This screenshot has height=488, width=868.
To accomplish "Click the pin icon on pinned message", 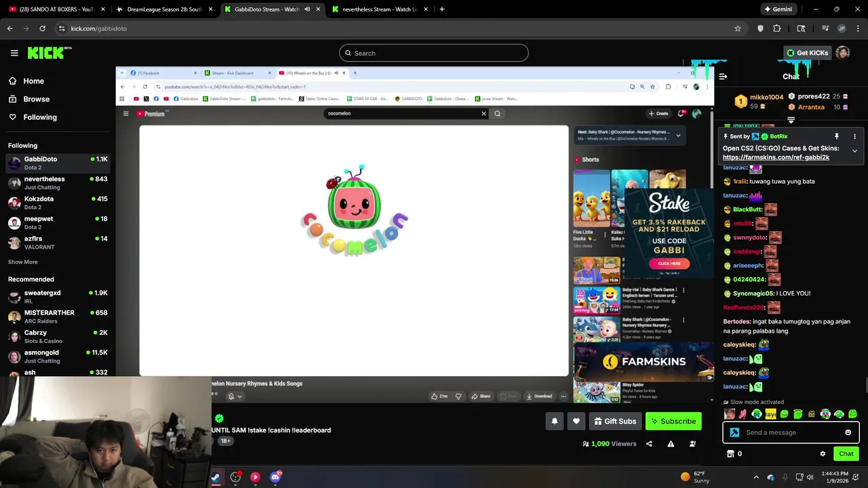I will (837, 136).
